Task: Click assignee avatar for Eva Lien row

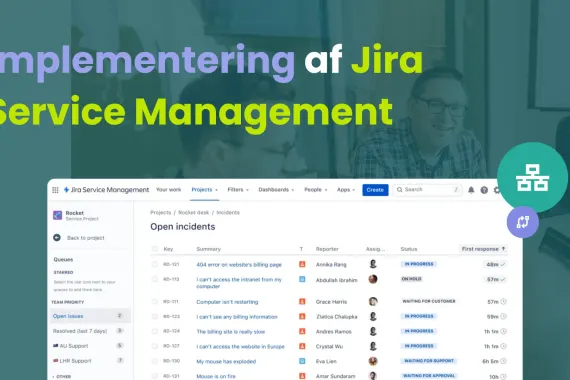Action: click(373, 361)
